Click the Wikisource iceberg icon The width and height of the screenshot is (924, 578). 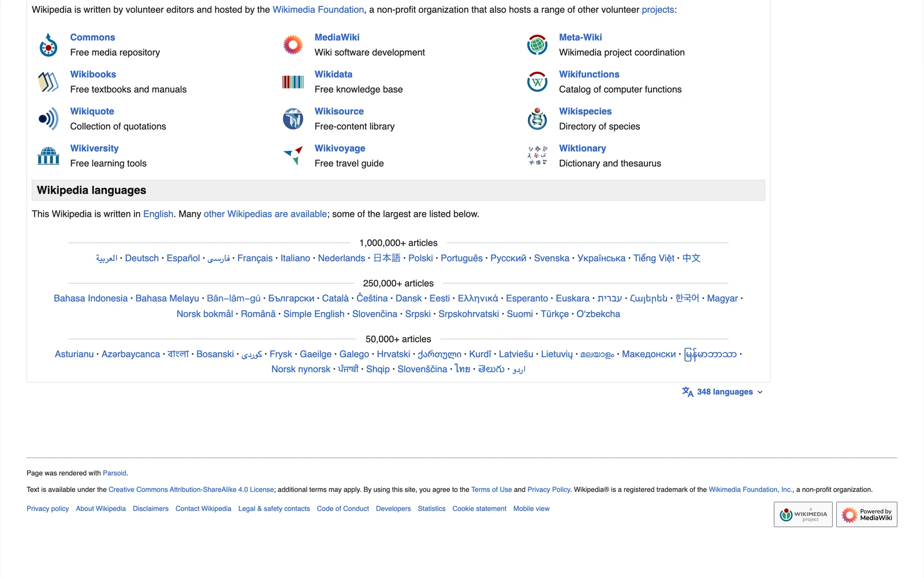tap(293, 119)
